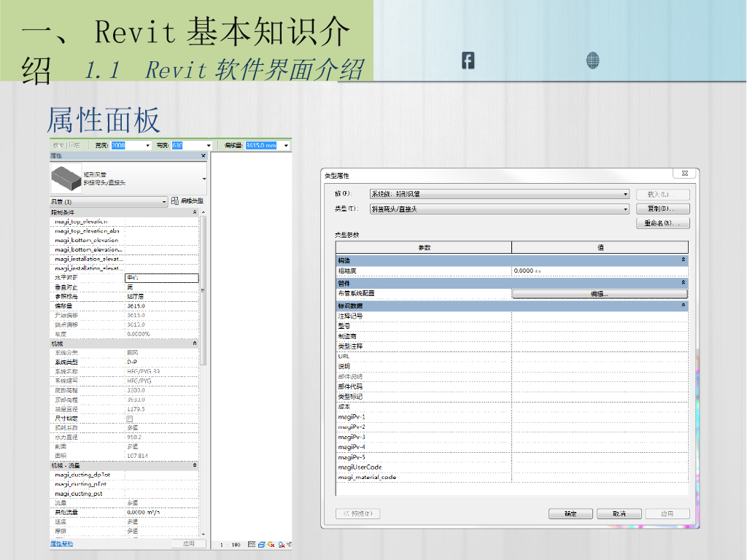Click the 水平对正 value field
Screen dimensions: 747x560
[x=161, y=278]
